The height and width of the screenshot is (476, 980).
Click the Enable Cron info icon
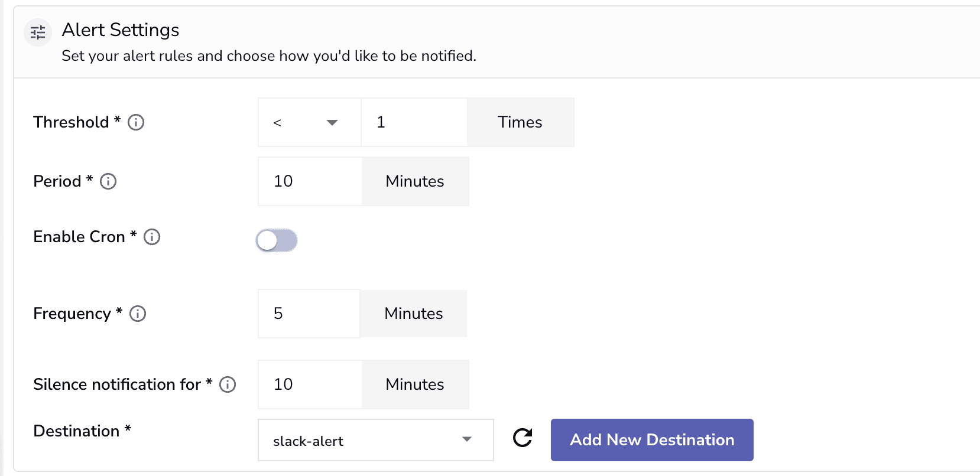[x=152, y=237]
